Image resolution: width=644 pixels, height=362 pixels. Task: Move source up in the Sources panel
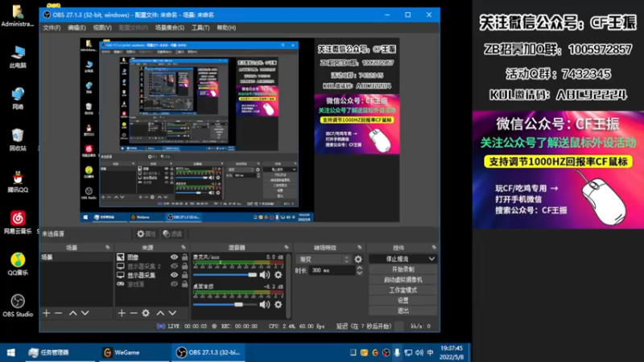click(x=160, y=313)
